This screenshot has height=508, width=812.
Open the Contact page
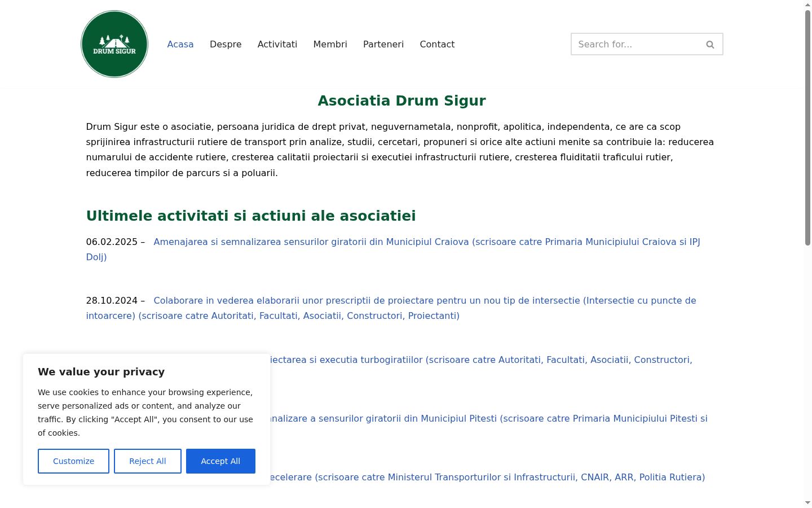click(437, 44)
